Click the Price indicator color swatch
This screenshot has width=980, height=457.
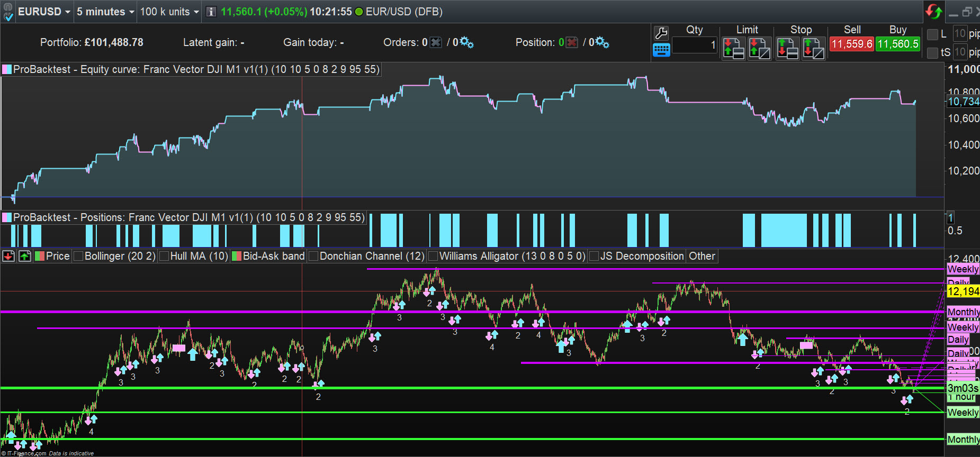click(x=40, y=257)
